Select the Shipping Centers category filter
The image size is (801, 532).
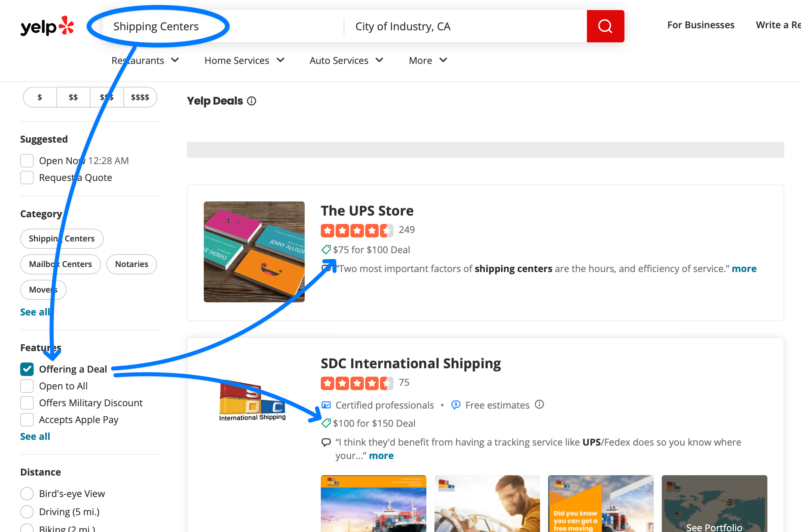pos(61,239)
